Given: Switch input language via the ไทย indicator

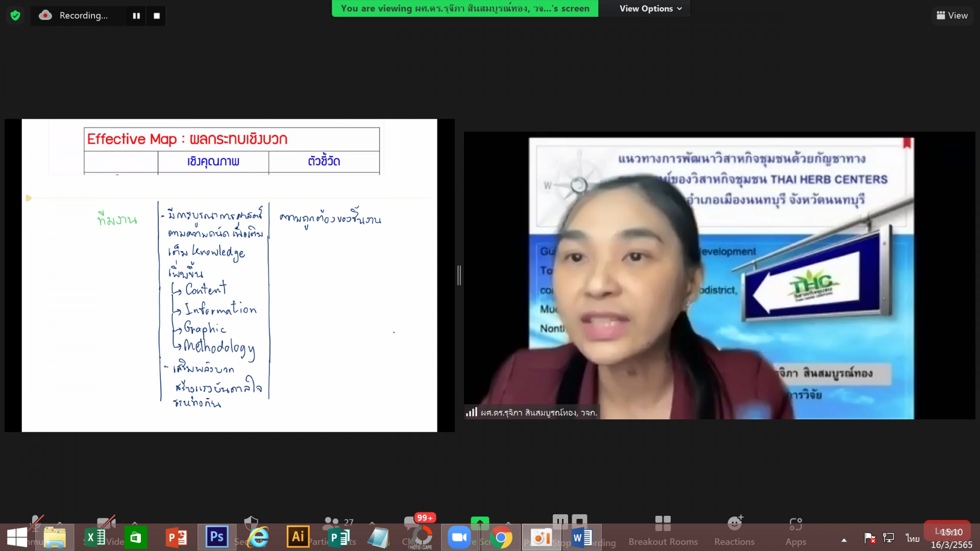Looking at the screenshot, I should (913, 538).
